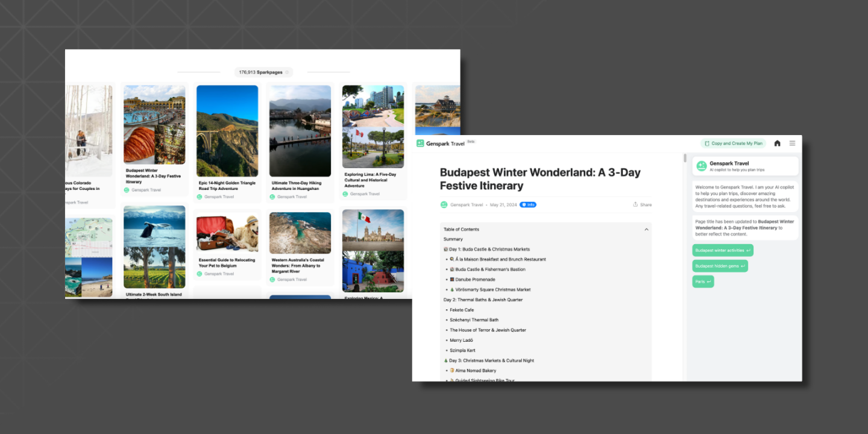Open the Budapest thermal bath and croissant thumbnail
868x434 pixels.
[x=154, y=125]
